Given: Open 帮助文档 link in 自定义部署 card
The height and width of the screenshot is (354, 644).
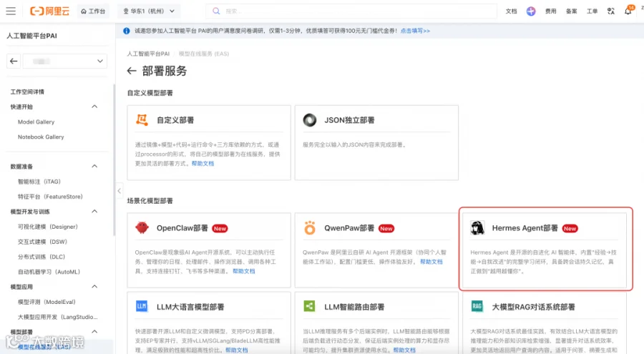Looking at the screenshot, I should pos(203,164).
